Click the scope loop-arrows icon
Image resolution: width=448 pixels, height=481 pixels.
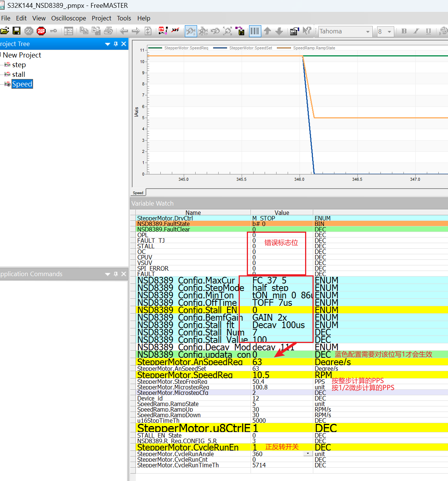coord(215,31)
